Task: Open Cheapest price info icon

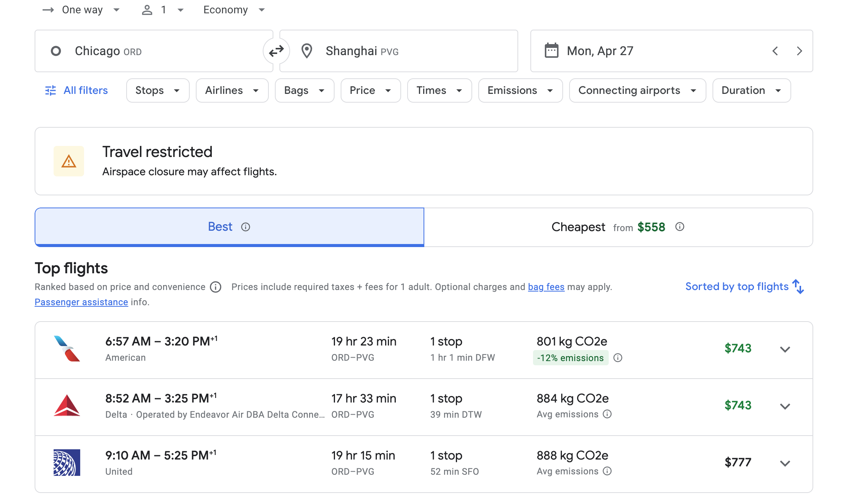Action: coord(680,227)
